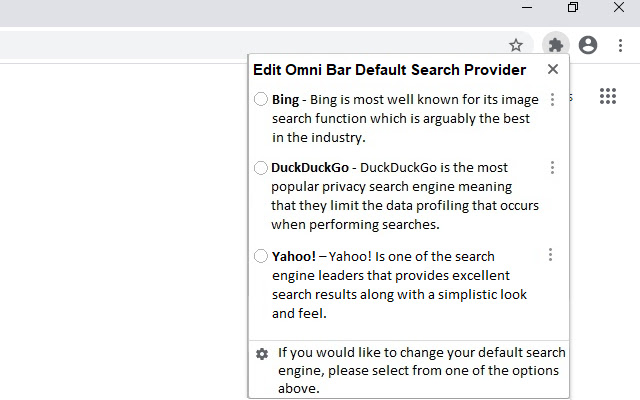Minimize the Chrome window
640x400 pixels.
pos(527,8)
